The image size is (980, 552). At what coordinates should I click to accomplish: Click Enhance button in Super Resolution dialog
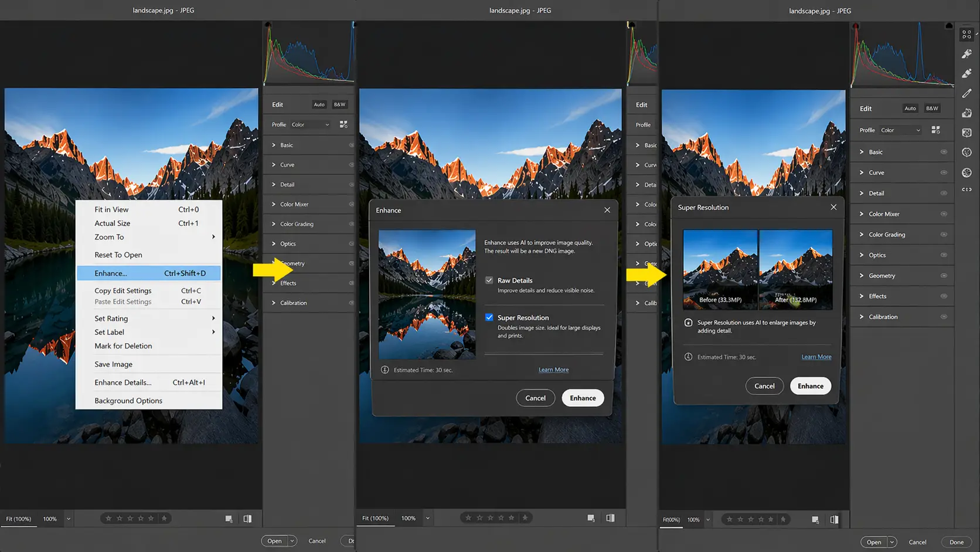811,386
